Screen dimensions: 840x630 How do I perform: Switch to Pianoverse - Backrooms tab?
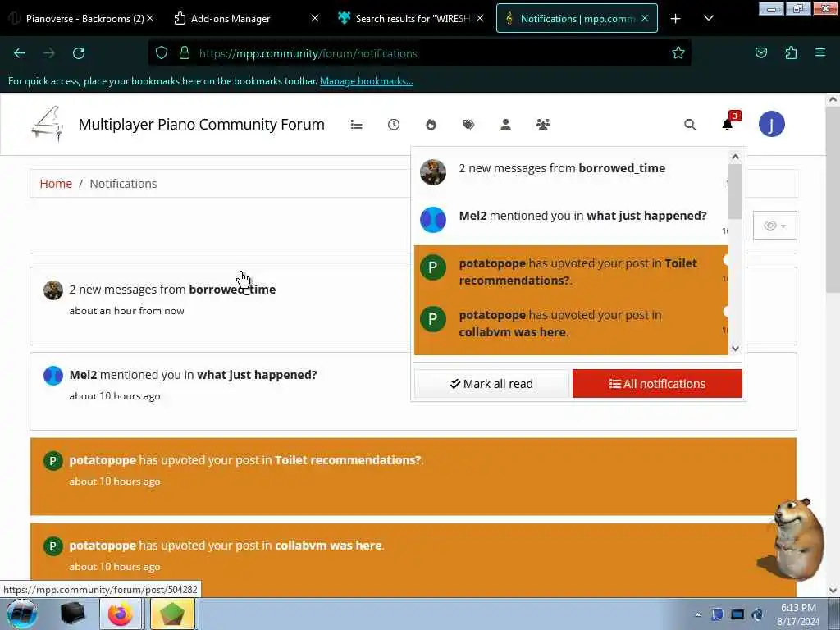click(x=84, y=18)
